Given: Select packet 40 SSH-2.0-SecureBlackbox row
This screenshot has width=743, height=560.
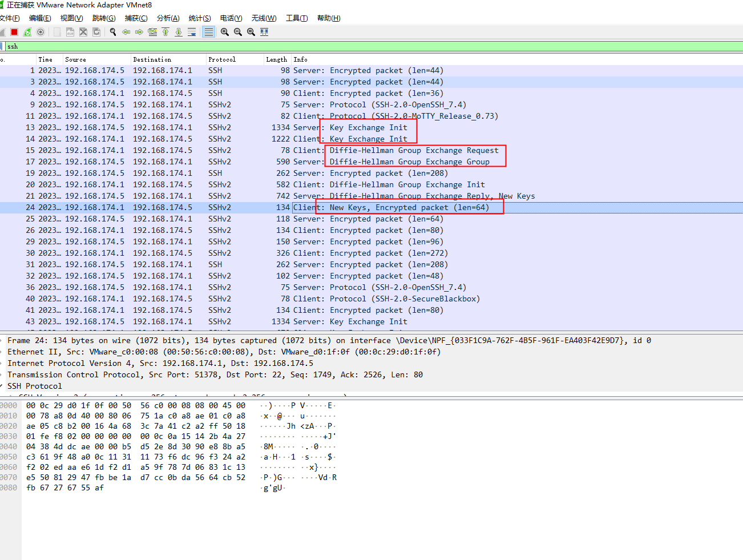Looking at the screenshot, I should point(371,299).
